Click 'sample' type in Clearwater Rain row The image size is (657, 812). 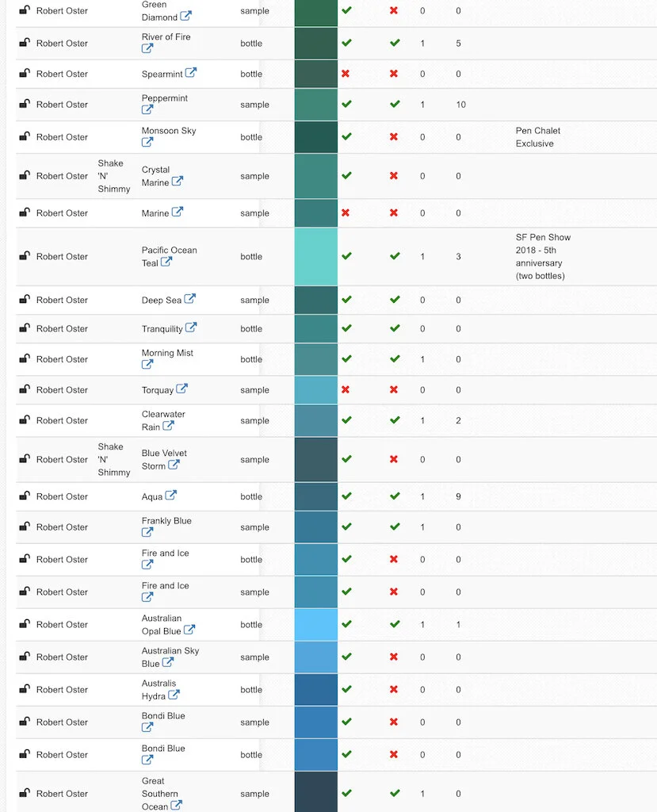[x=254, y=420]
